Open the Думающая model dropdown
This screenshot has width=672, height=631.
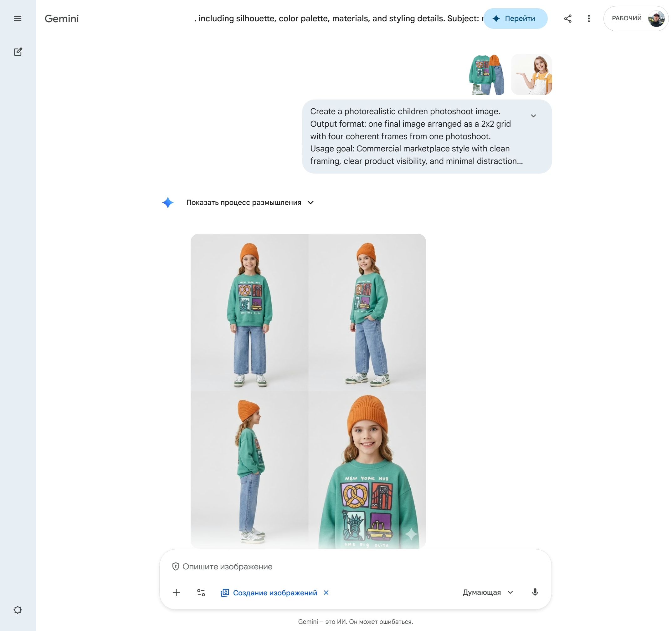click(x=487, y=592)
